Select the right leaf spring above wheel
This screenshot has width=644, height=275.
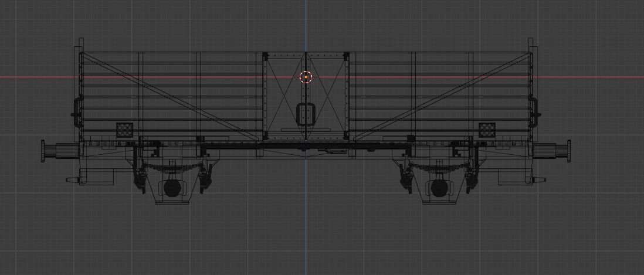tap(439, 168)
